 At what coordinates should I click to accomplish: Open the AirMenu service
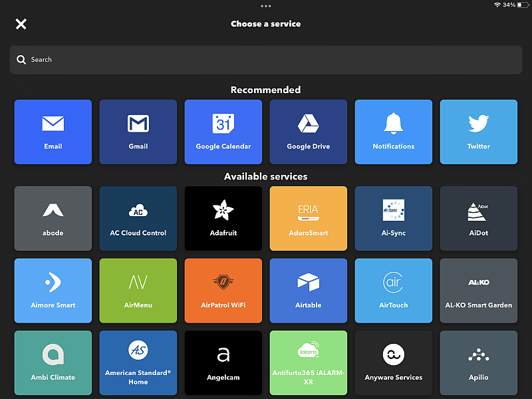click(x=138, y=291)
